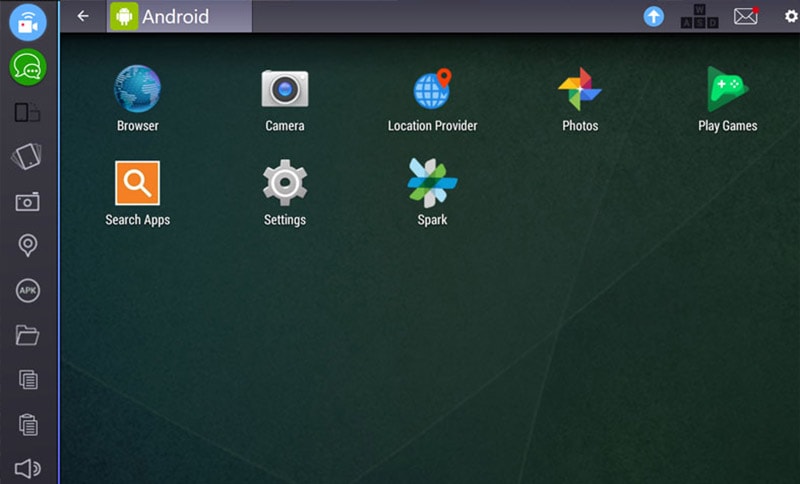Open Location Provider app
The image size is (800, 484).
[x=432, y=89]
